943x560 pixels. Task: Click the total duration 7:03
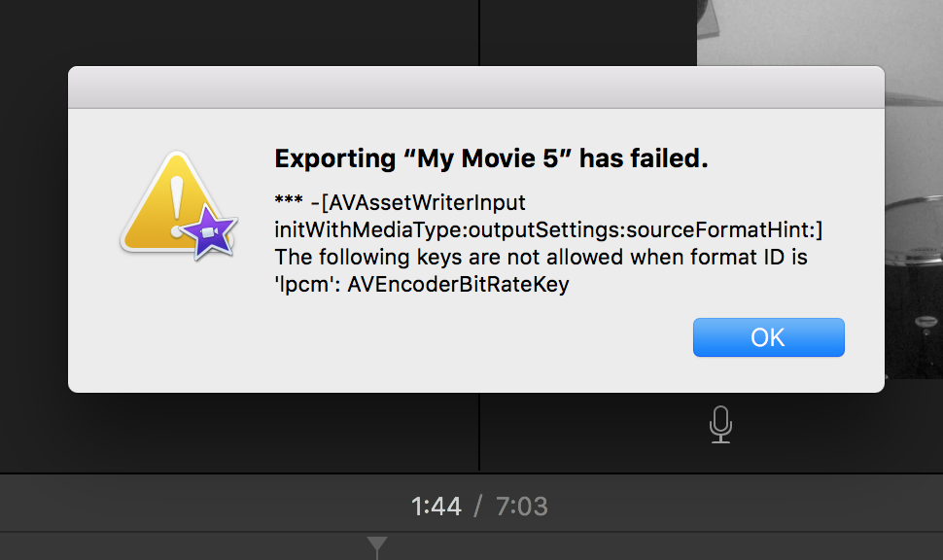tap(522, 506)
